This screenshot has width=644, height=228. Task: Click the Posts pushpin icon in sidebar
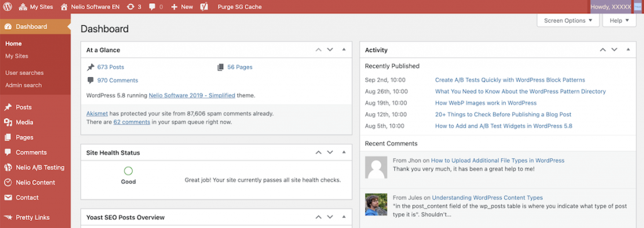[8, 107]
